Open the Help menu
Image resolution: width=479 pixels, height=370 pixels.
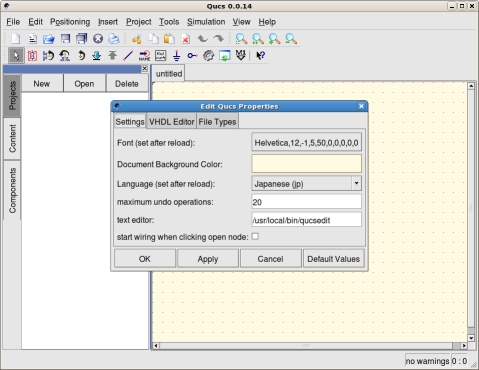[x=267, y=22]
